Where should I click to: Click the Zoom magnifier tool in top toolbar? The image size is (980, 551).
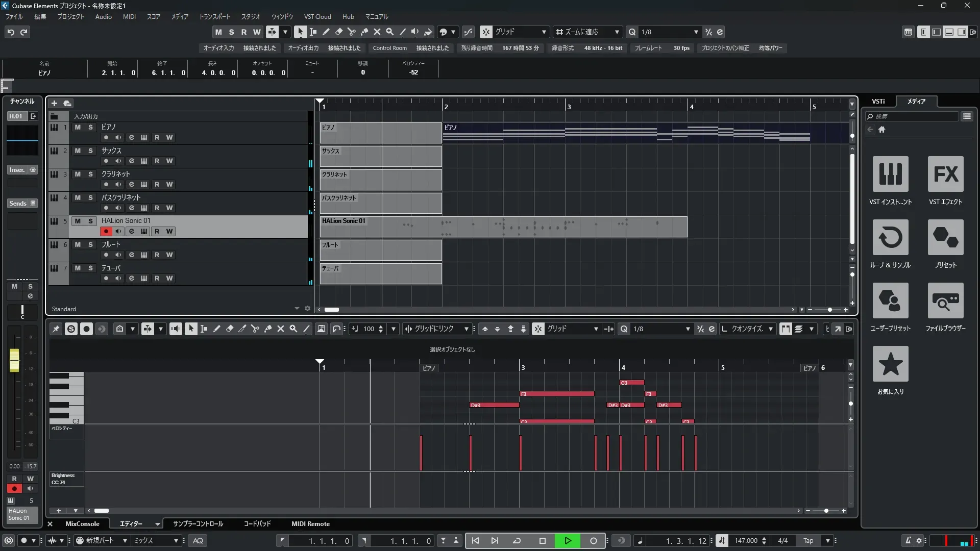[x=390, y=32]
